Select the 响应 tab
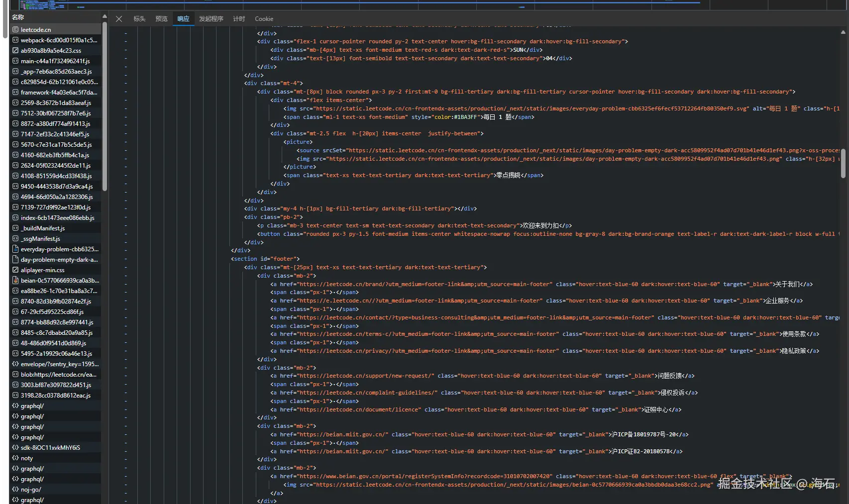 pos(183,19)
